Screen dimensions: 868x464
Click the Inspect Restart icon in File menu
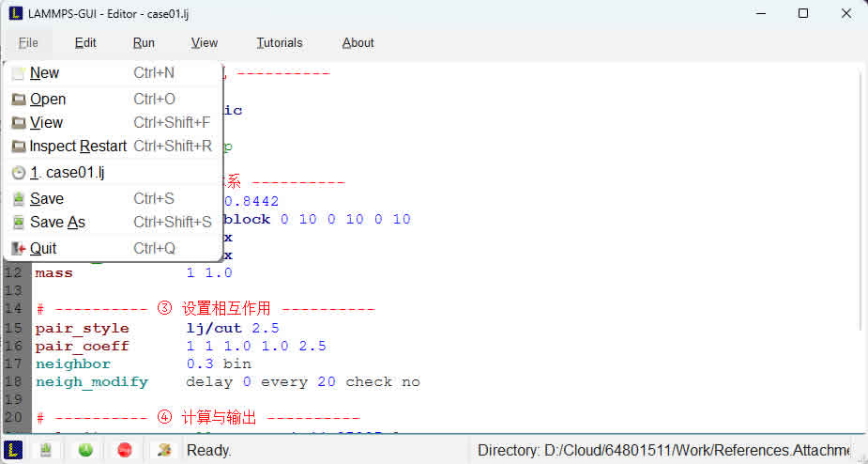(x=19, y=147)
